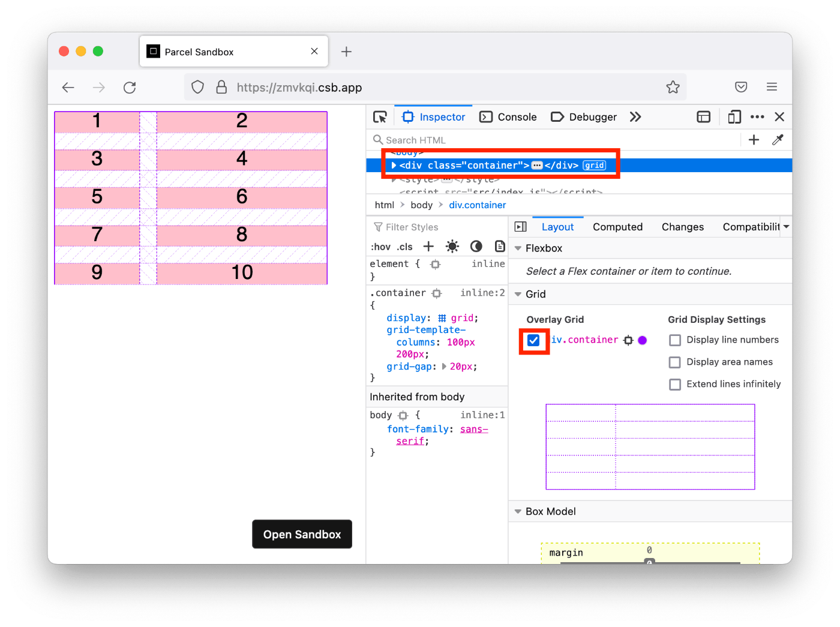Image resolution: width=840 pixels, height=627 pixels.
Task: Select html in breadcrumbs
Action: pyautogui.click(x=384, y=205)
